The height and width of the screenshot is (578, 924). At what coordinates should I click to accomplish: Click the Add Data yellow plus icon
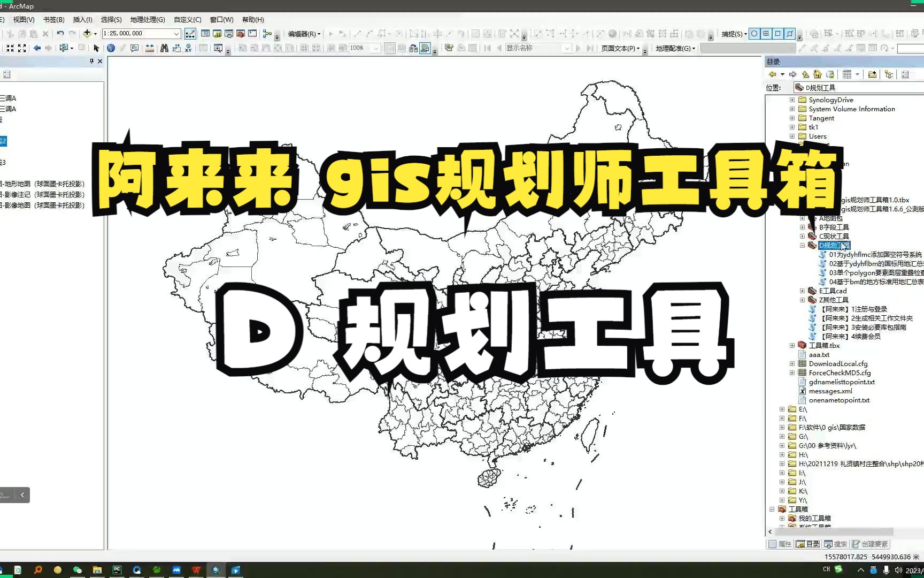(87, 33)
